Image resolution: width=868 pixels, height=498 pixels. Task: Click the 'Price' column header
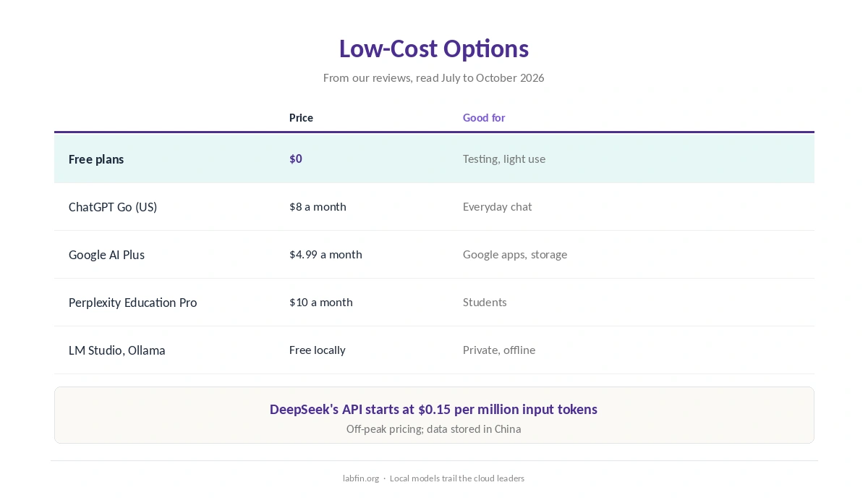click(x=301, y=118)
